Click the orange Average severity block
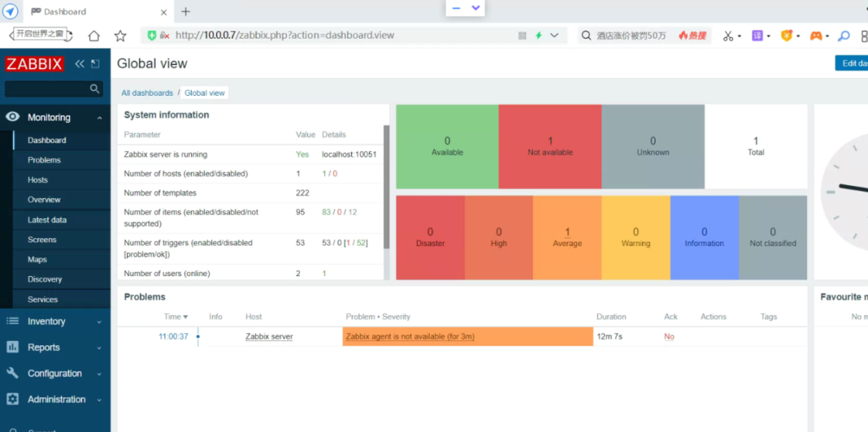This screenshot has height=432, width=868. click(x=567, y=237)
